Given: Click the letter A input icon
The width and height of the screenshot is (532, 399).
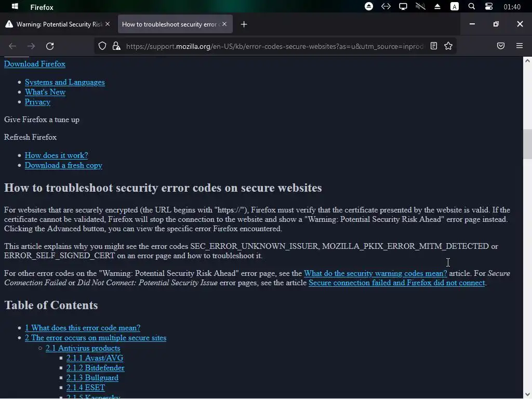Looking at the screenshot, I should 454,6.
